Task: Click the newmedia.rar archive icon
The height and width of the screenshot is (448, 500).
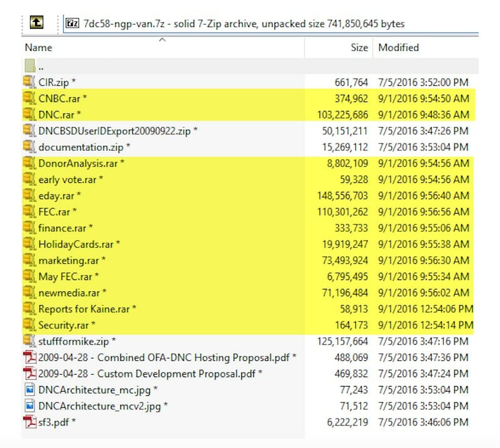Action: click(x=29, y=293)
